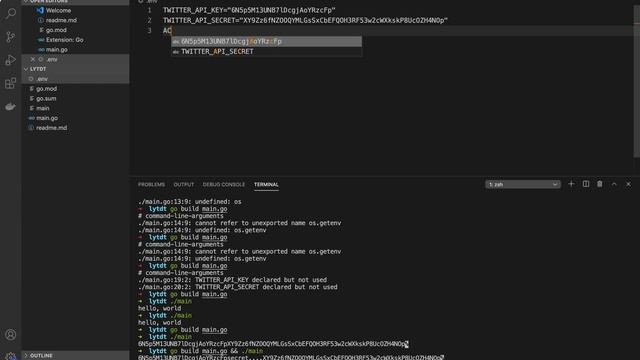Click 'go build main.go && ./main' command
This screenshot has height=360, width=640.
(x=217, y=351)
